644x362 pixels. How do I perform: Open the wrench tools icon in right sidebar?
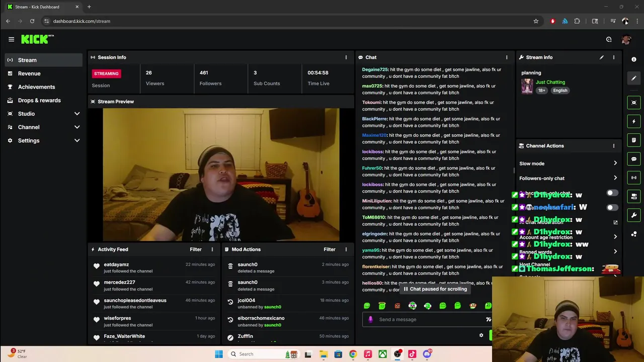634,215
